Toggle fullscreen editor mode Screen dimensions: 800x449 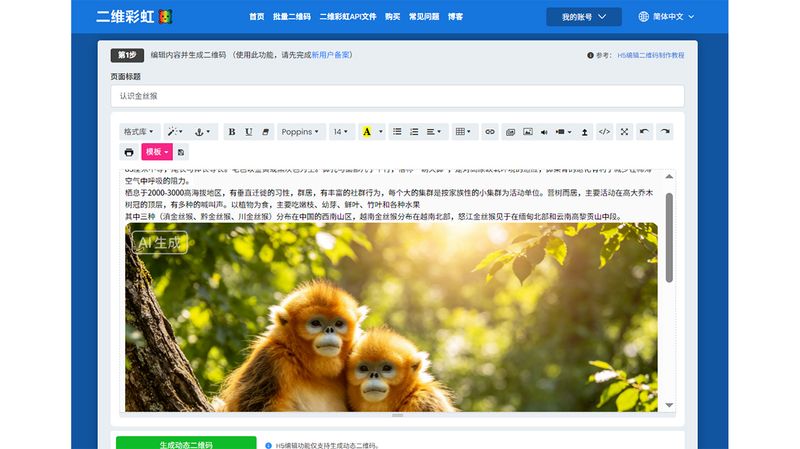point(624,132)
